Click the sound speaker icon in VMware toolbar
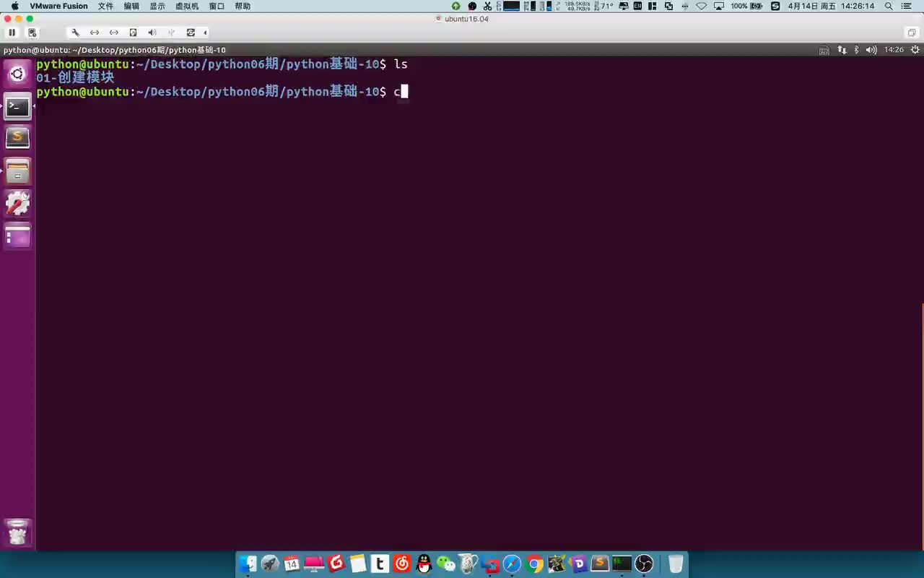 coord(152,32)
